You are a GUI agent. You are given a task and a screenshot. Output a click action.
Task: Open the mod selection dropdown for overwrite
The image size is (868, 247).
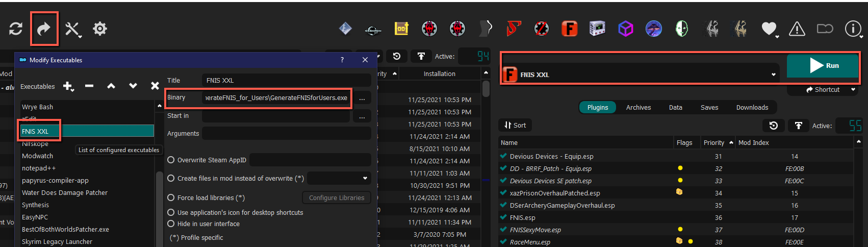339,178
